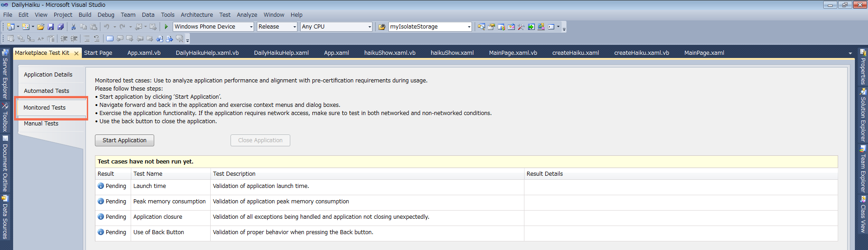868x250 pixels.
Task: Click the Undo arrow icon
Action: pyautogui.click(x=107, y=27)
